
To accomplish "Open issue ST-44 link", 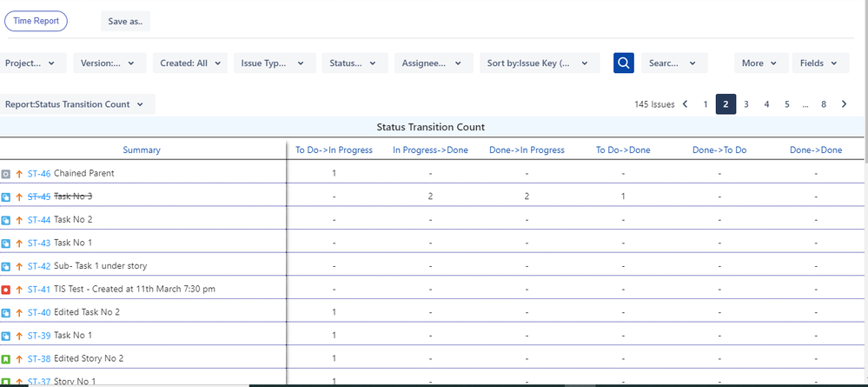I will (x=39, y=220).
